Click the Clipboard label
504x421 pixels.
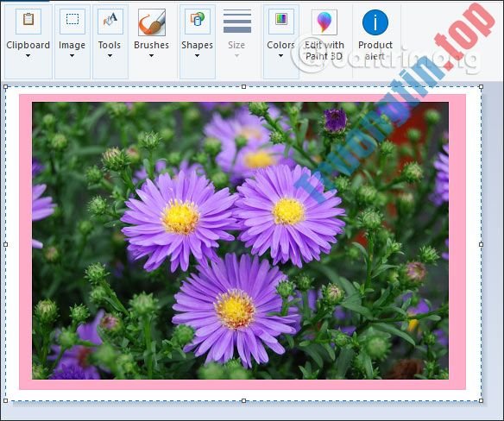(x=28, y=45)
